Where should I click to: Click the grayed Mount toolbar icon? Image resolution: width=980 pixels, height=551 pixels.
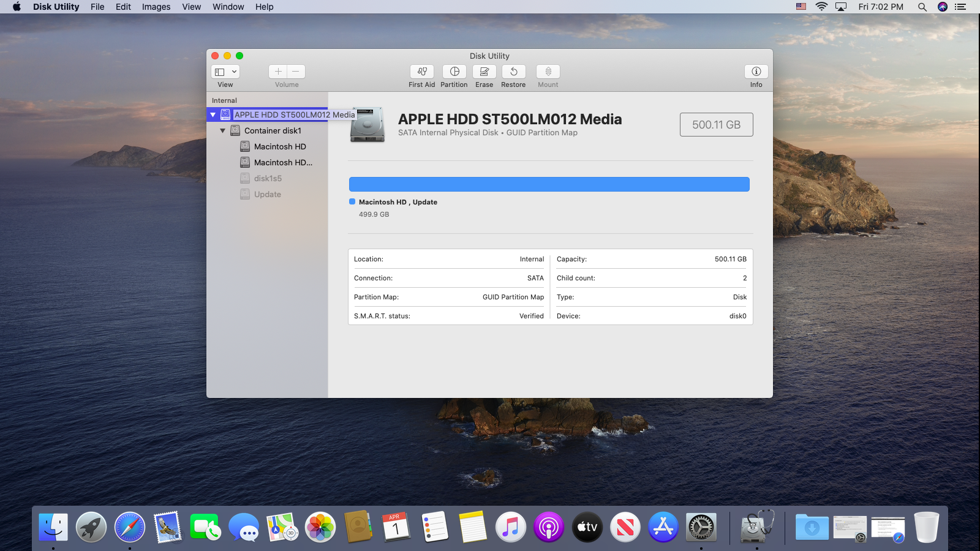tap(548, 72)
